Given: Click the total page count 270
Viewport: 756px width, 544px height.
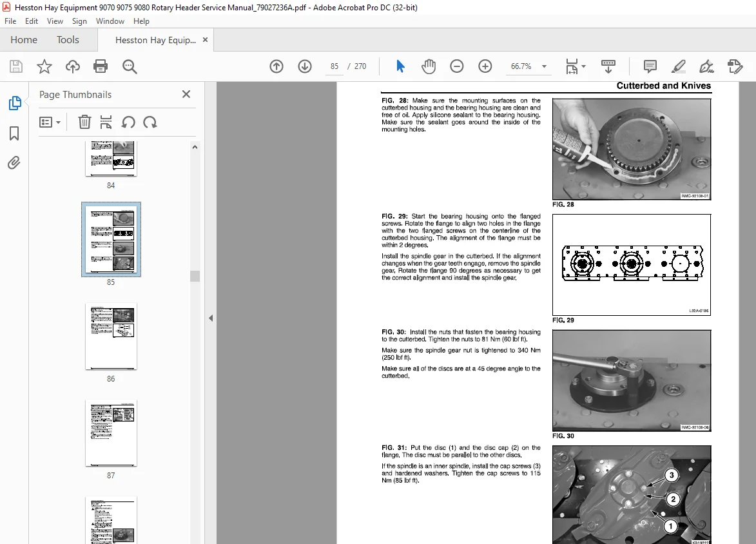Looking at the screenshot, I should coord(360,66).
